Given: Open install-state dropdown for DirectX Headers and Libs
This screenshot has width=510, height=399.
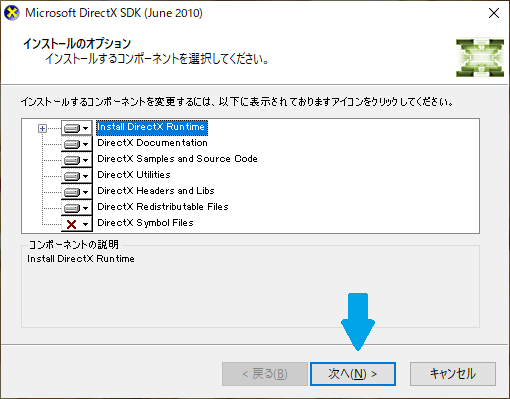Looking at the screenshot, I should point(76,192).
